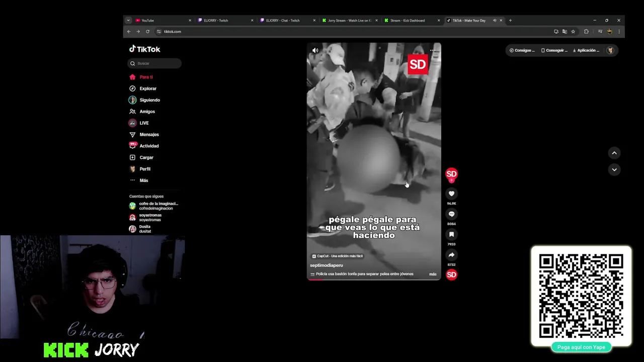
Task: Like the video with the heart icon
Action: click(x=451, y=194)
